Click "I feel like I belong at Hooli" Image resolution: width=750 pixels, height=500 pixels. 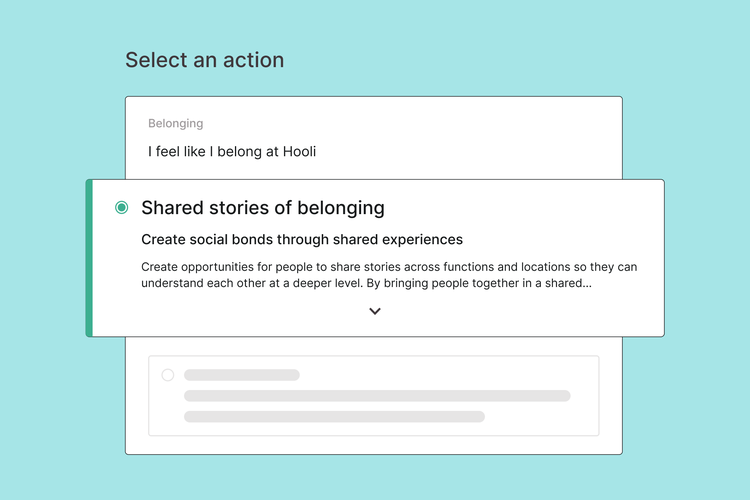point(232,152)
